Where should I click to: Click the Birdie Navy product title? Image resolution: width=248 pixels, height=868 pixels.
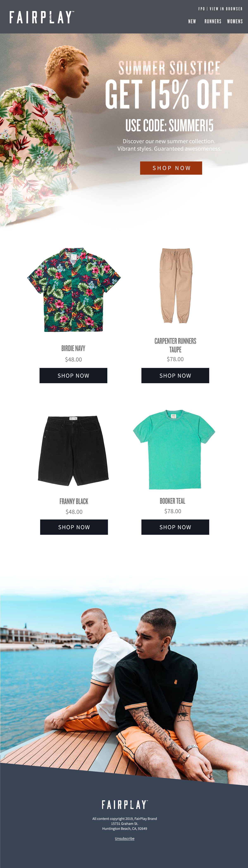(x=73, y=348)
